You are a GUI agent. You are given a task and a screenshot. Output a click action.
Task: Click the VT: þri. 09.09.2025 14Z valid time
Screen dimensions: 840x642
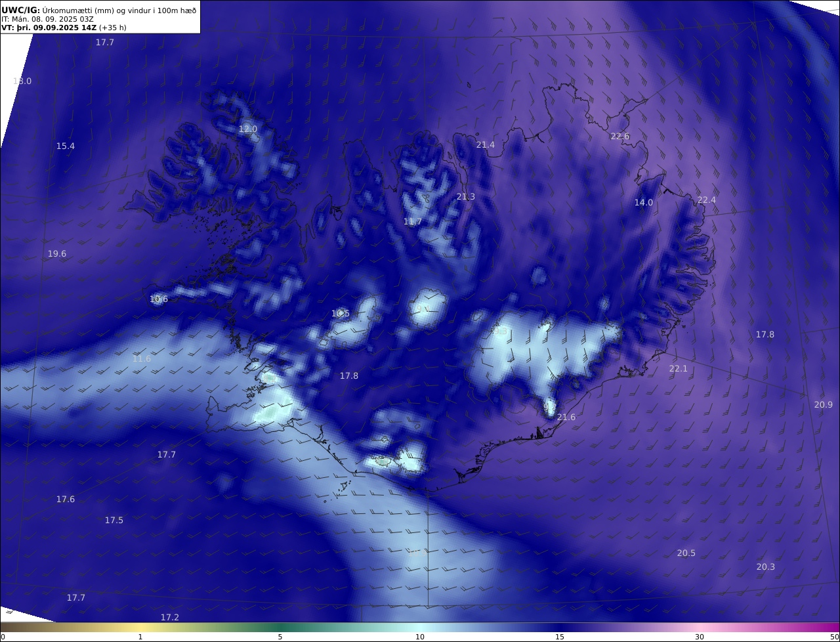point(49,28)
